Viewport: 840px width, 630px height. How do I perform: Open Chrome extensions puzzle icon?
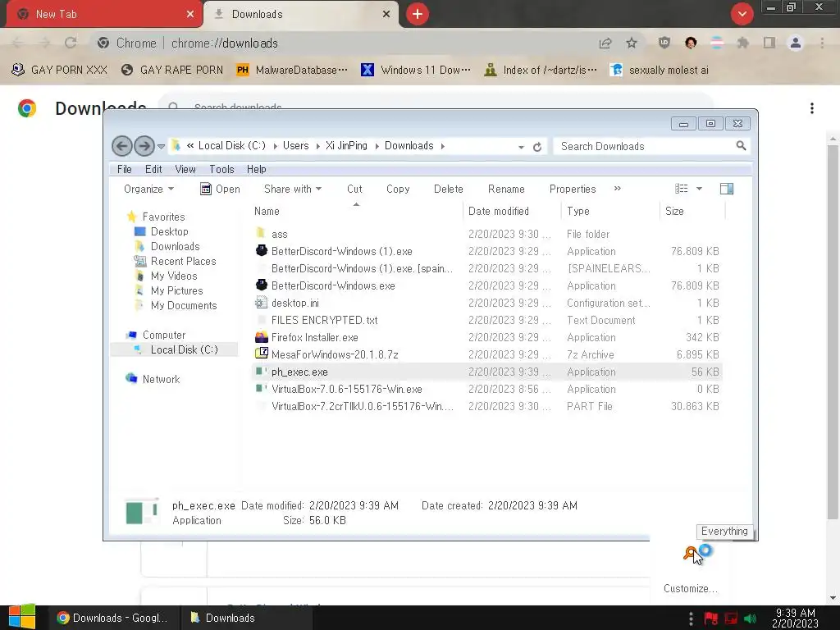742,43
